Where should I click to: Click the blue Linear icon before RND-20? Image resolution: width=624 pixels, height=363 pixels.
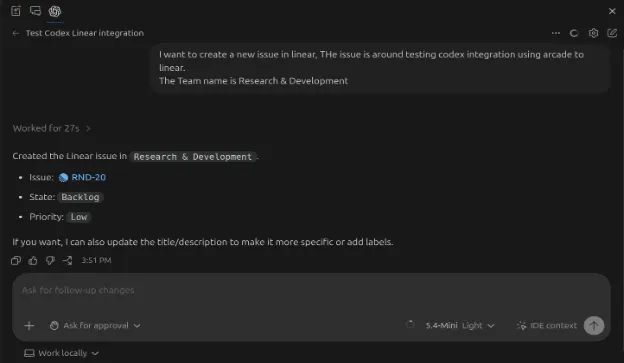click(63, 178)
